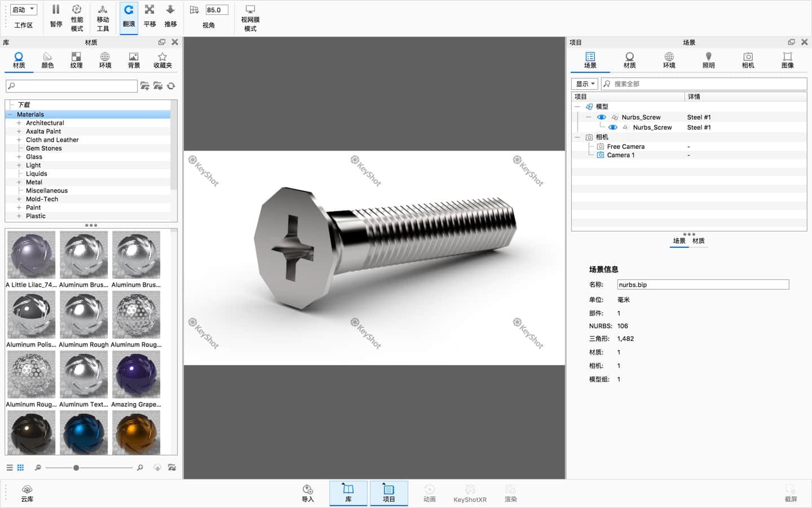
Task: Switch library to Environments tab (环境)
Action: click(105, 60)
